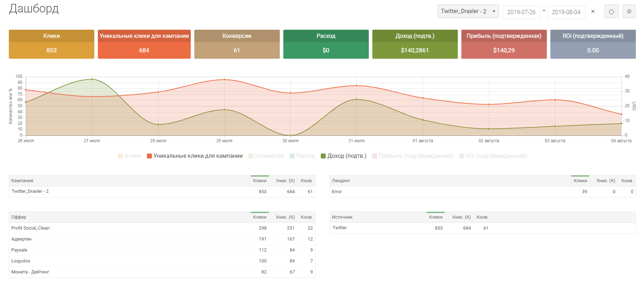Clear the date range with the X icon
Screen dimensions: 644x289
pyautogui.click(x=593, y=12)
